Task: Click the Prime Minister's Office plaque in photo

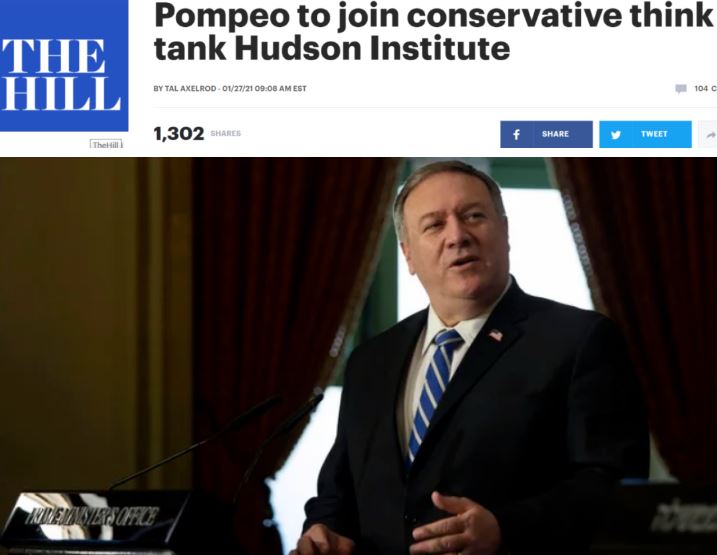Action: coord(94,517)
